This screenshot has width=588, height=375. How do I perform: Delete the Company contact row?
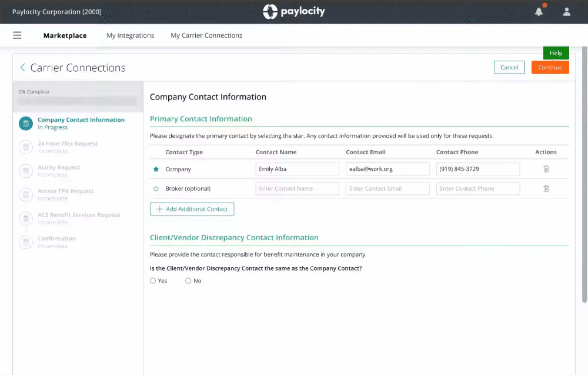(x=546, y=169)
